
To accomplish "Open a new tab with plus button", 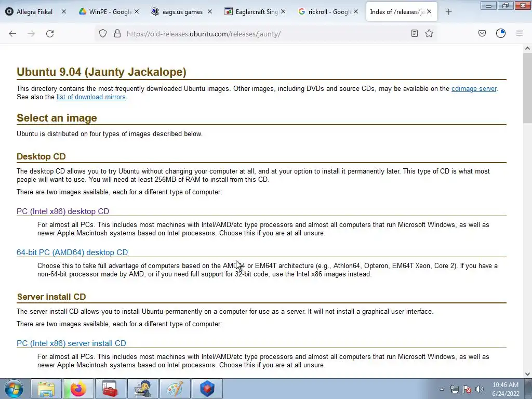I will [x=448, y=12].
